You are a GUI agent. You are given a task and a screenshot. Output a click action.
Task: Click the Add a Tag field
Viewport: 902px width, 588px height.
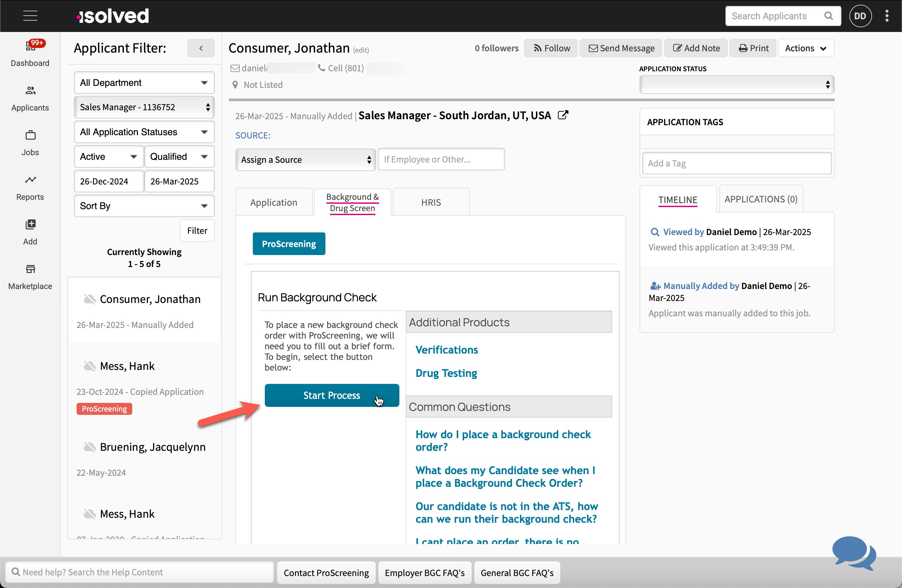[736, 163]
